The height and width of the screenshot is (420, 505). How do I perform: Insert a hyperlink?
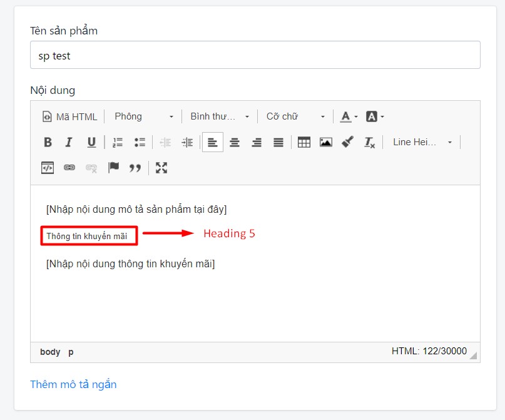click(69, 168)
